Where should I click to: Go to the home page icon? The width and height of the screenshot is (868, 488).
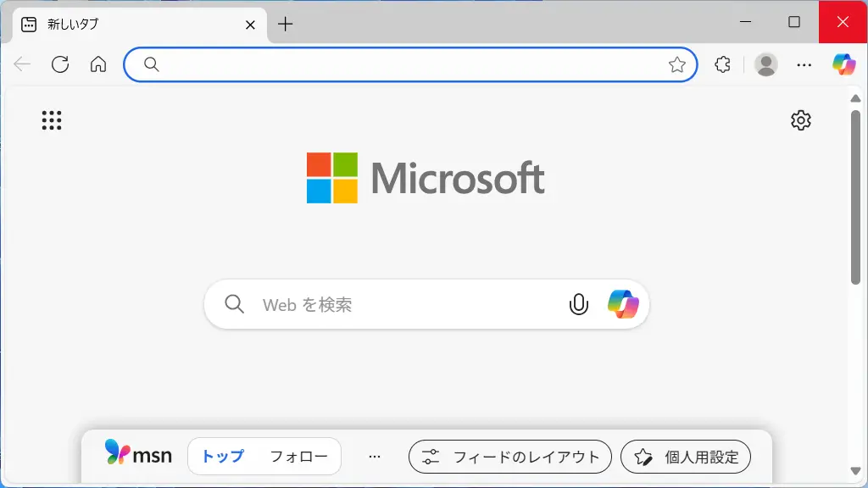98,64
